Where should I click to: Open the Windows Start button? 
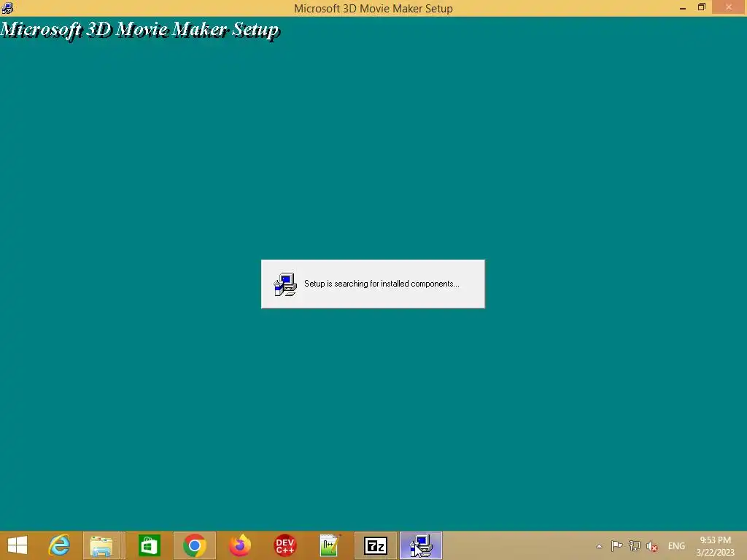(18, 545)
